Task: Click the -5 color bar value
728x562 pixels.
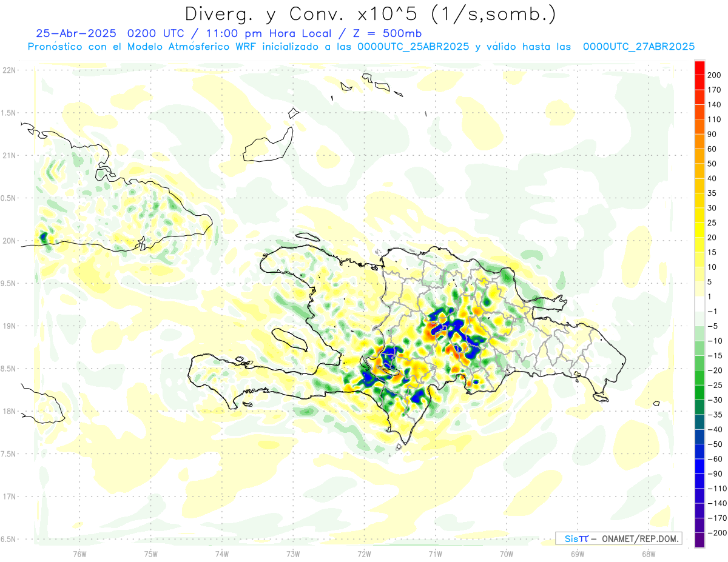Action: (714, 326)
